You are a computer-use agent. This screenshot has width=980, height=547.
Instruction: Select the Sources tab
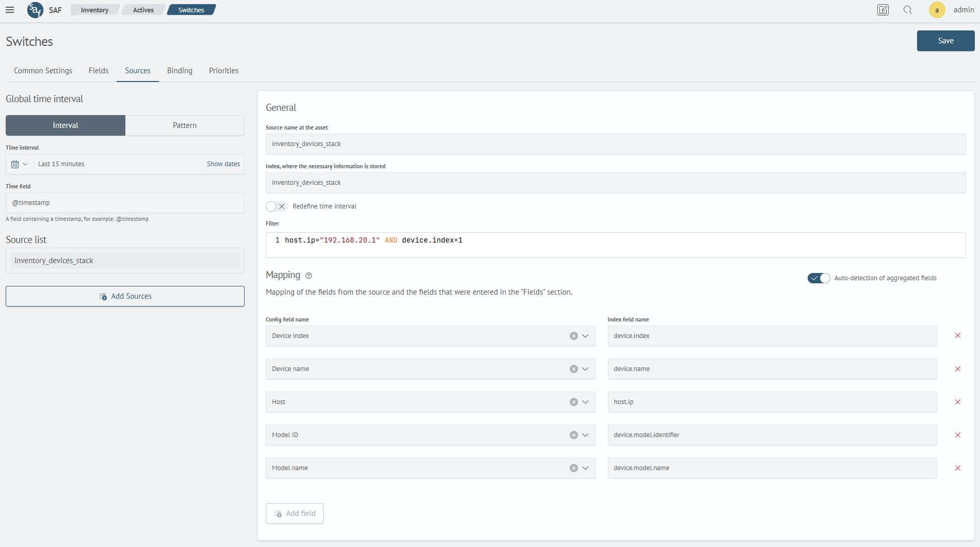coord(138,71)
